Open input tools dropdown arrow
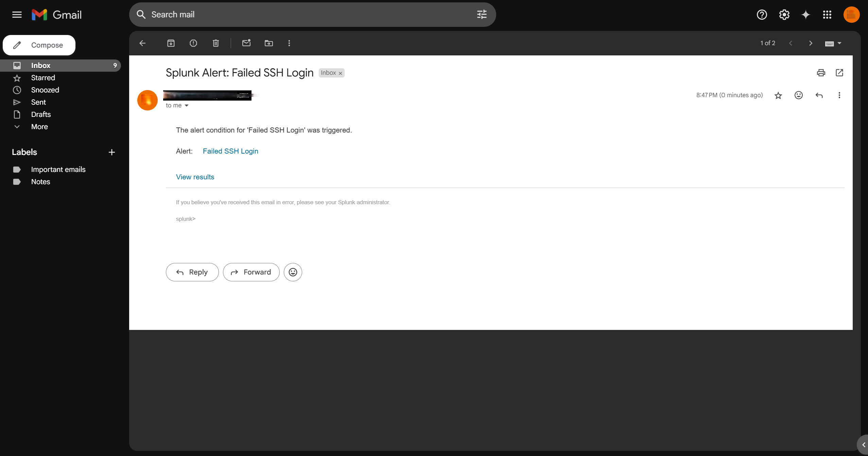The width and height of the screenshot is (868, 456). [839, 43]
